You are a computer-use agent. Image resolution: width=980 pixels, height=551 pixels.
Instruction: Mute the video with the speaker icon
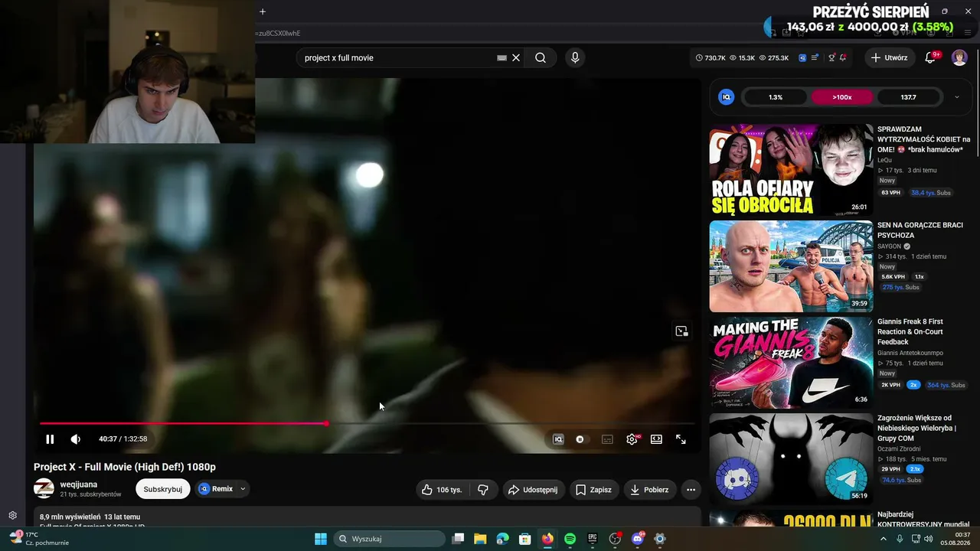pyautogui.click(x=75, y=439)
